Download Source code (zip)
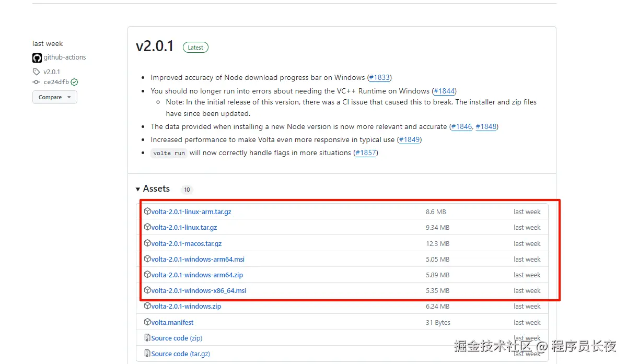Screen dimensions: 627x364 tap(177, 338)
